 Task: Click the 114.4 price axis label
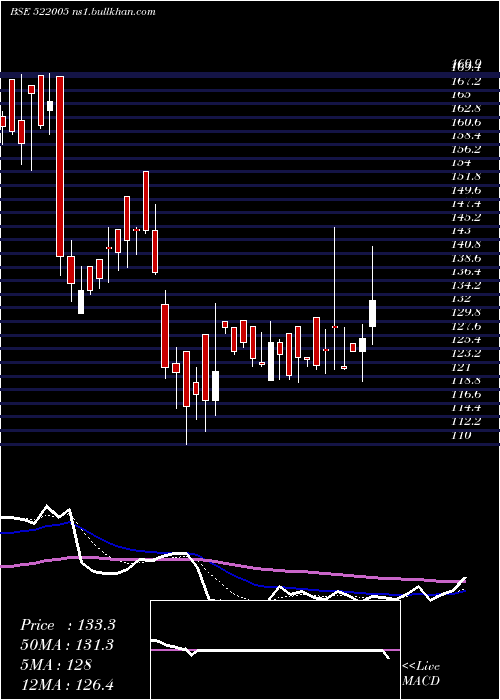coord(467,408)
